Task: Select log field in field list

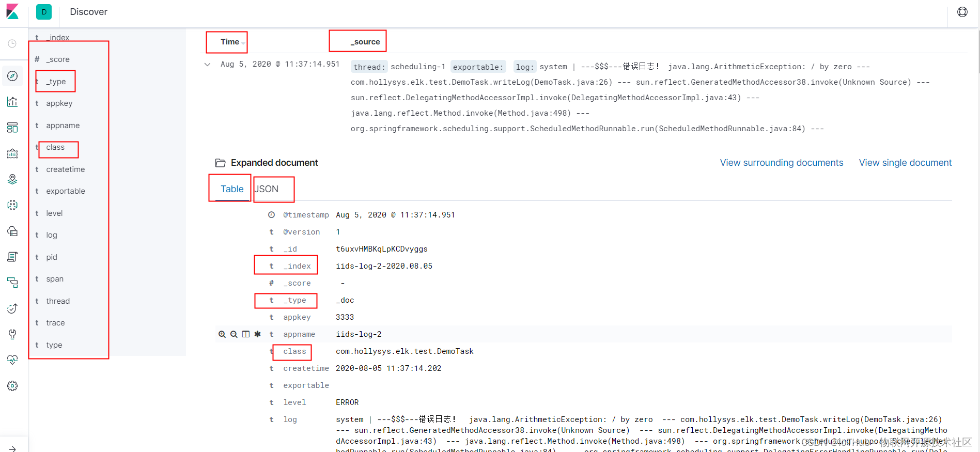Action: 52,235
